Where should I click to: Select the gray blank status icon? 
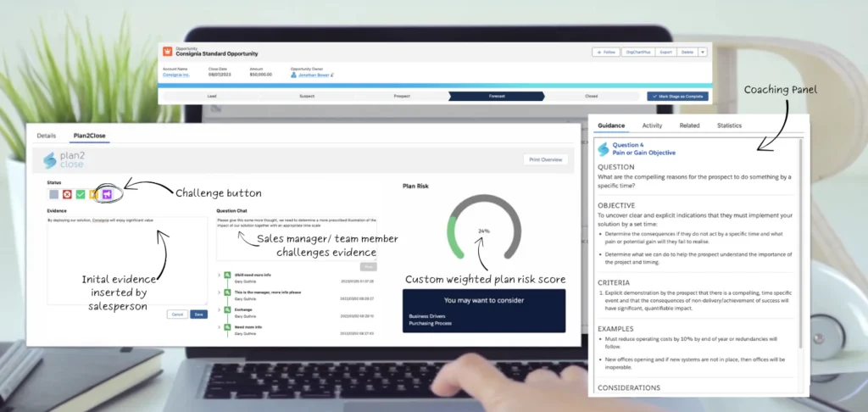53,194
